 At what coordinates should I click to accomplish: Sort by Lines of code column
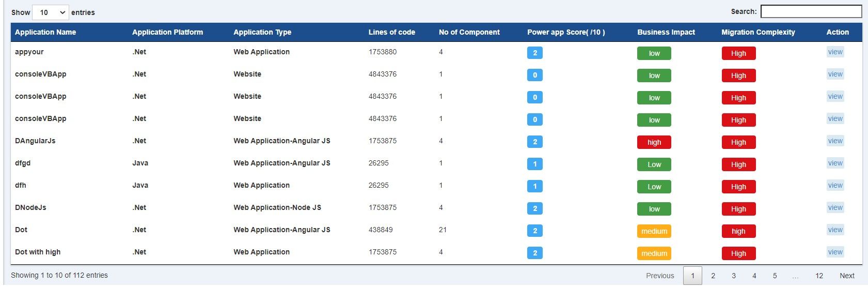tap(392, 32)
